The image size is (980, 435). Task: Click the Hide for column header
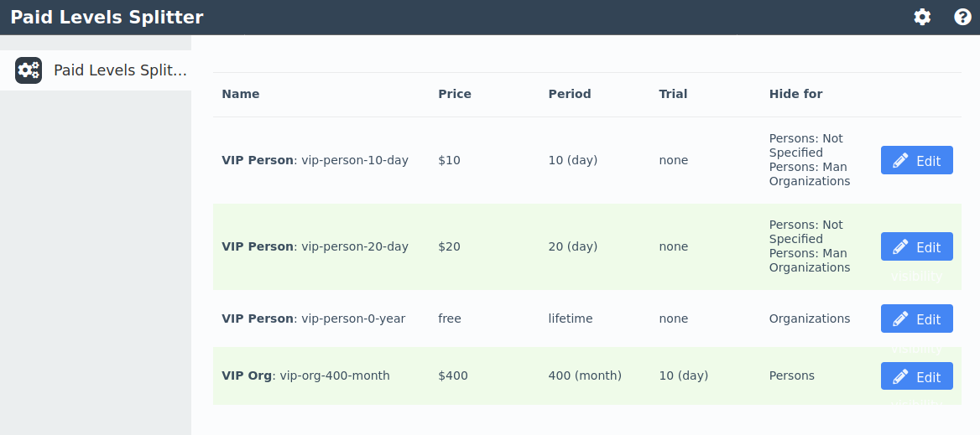click(795, 94)
